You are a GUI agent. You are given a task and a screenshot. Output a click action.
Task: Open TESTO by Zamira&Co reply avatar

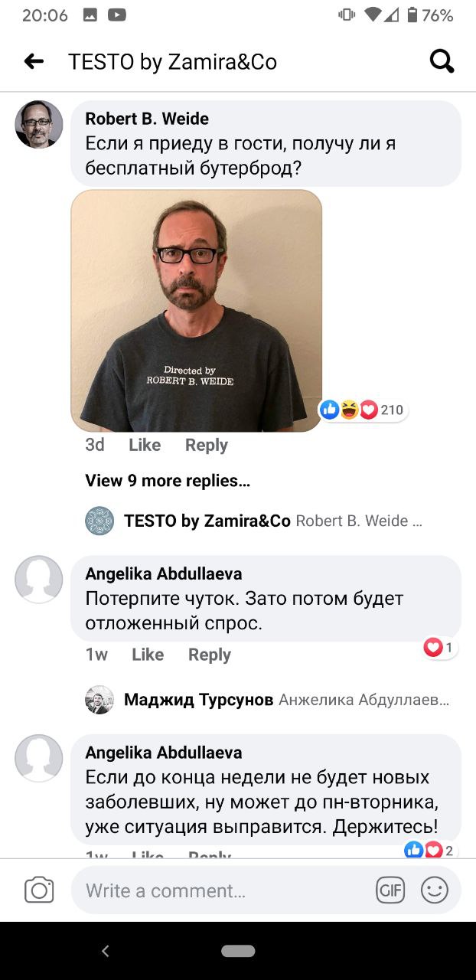click(x=99, y=521)
